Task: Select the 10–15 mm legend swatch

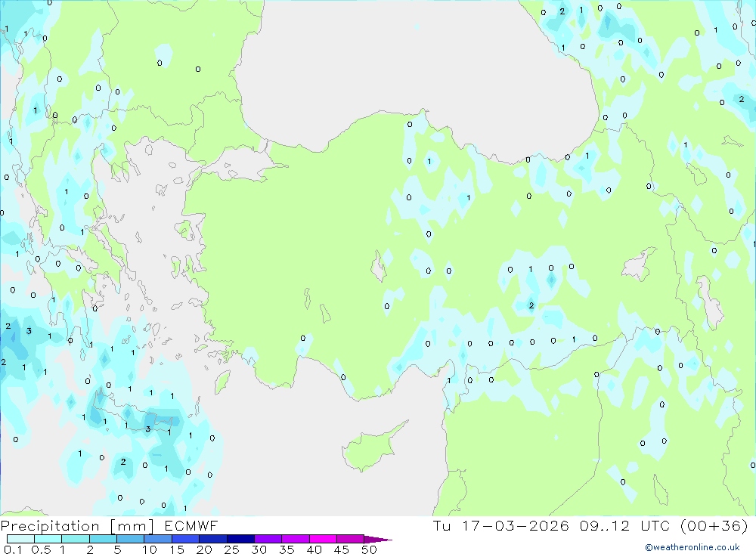Action: 158,539
